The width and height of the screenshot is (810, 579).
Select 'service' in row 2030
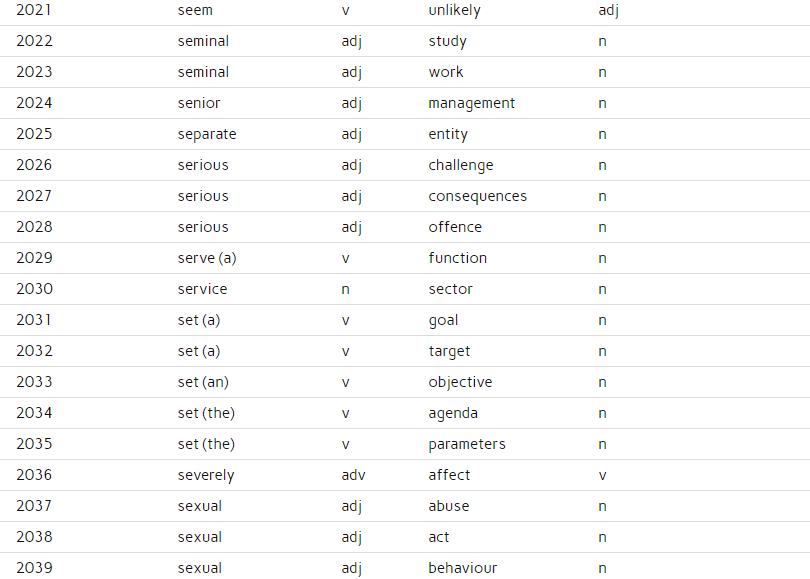pyautogui.click(x=202, y=289)
